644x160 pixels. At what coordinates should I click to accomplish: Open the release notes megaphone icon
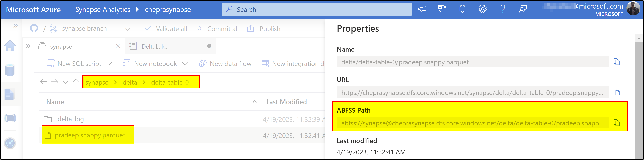tap(422, 9)
